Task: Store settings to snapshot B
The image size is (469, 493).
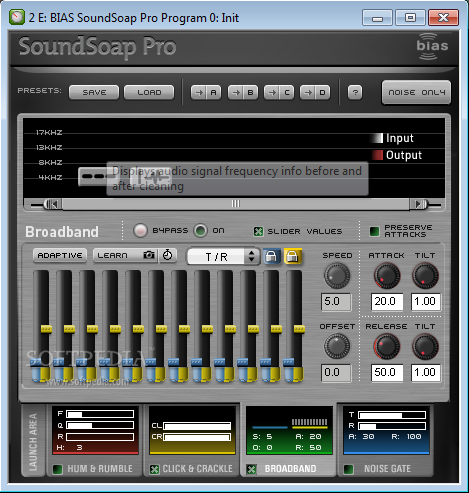Action: (243, 92)
